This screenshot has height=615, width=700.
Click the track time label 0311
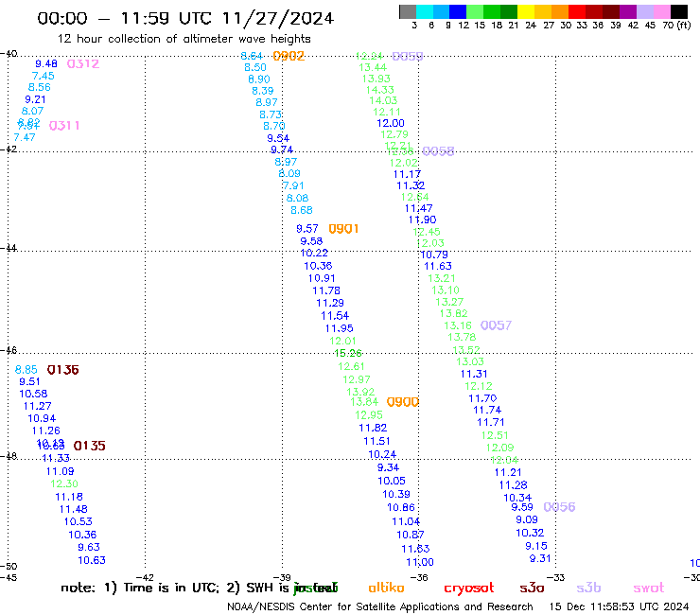pyautogui.click(x=64, y=126)
